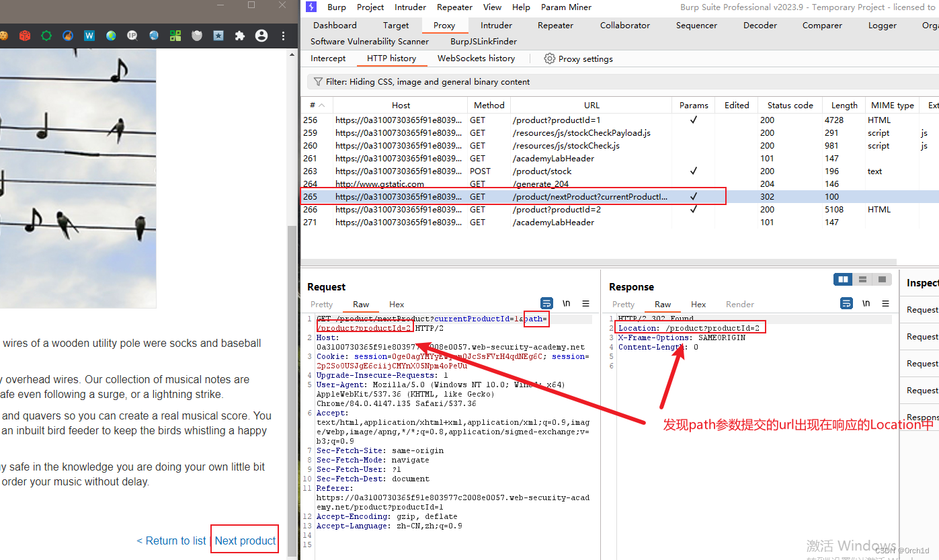Image resolution: width=939 pixels, height=560 pixels.
Task: Sort history by MIME type column
Action: tap(892, 105)
